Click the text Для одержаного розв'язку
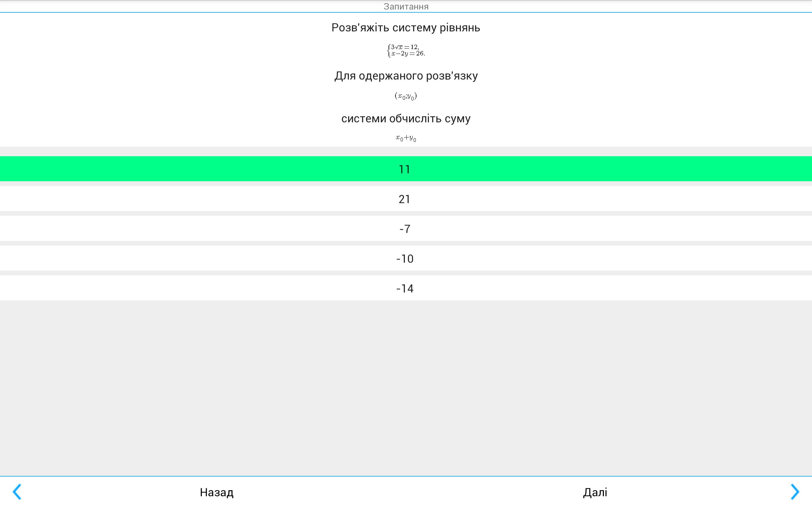 pyautogui.click(x=406, y=76)
